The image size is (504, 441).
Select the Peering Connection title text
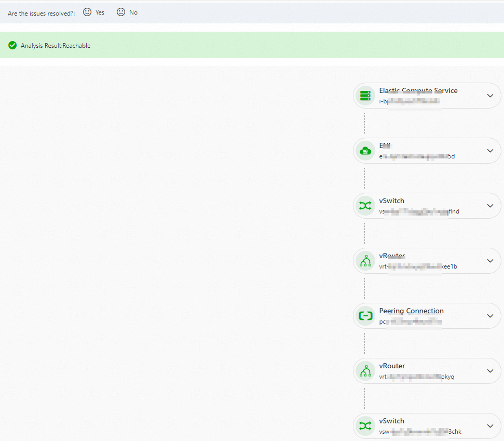click(x=412, y=311)
